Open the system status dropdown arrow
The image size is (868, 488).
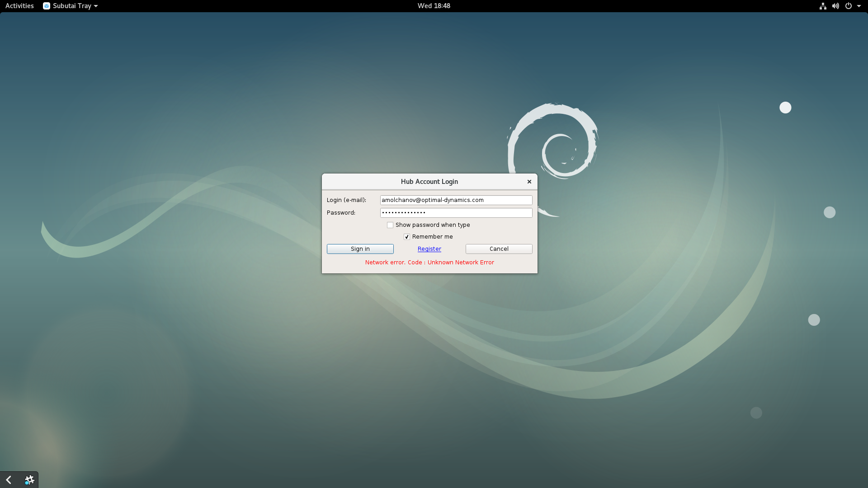click(x=859, y=6)
